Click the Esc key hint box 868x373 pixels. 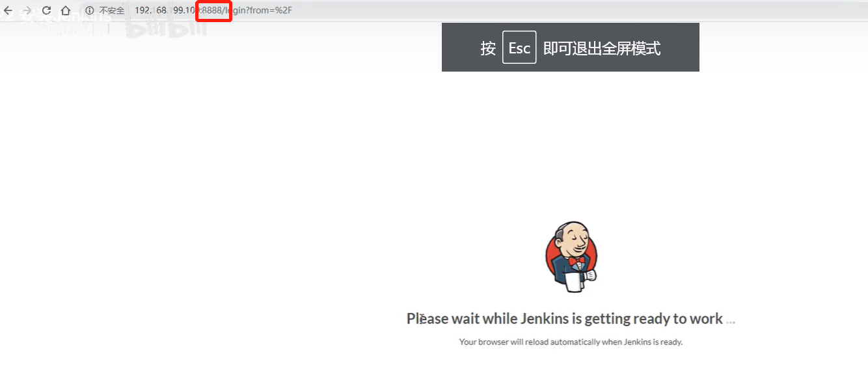(519, 48)
